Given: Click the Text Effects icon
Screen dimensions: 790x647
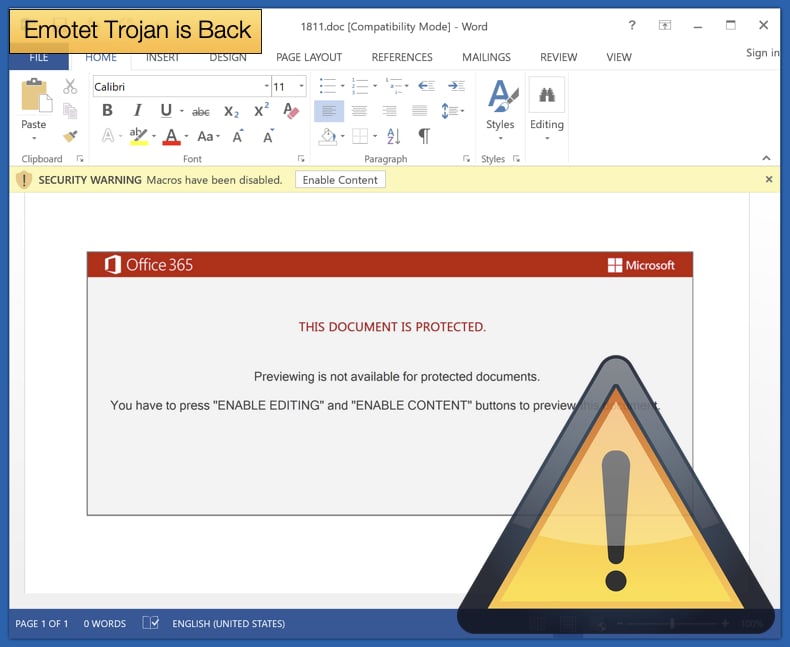Looking at the screenshot, I should click(107, 136).
